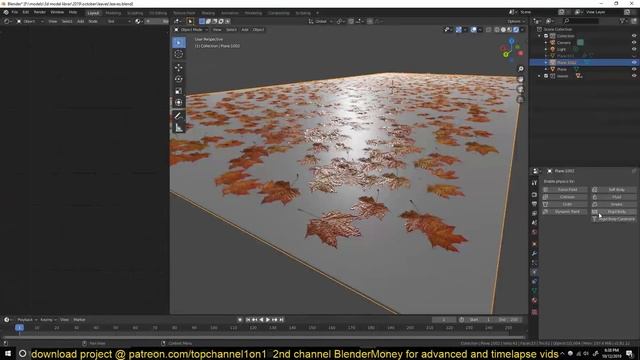640x360 pixels.
Task: Open the Windows Start menu
Action: point(8,353)
